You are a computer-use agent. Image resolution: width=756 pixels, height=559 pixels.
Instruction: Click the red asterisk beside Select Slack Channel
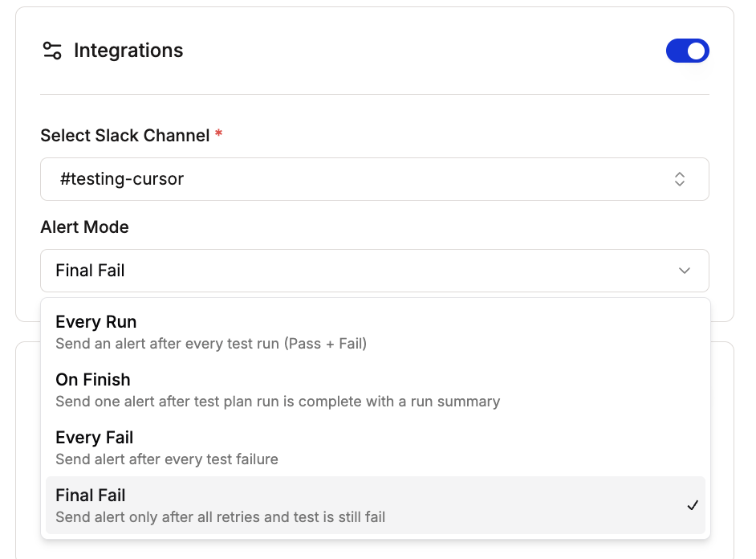pyautogui.click(x=218, y=135)
